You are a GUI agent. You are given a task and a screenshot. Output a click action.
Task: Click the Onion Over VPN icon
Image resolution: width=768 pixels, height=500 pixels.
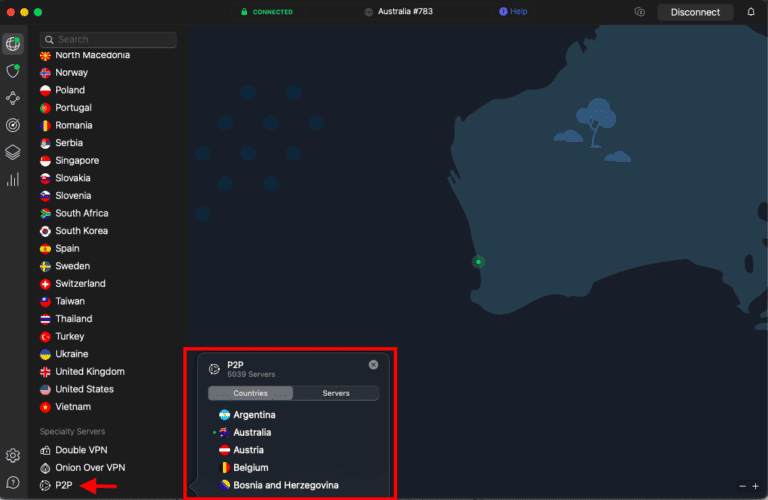click(x=45, y=468)
